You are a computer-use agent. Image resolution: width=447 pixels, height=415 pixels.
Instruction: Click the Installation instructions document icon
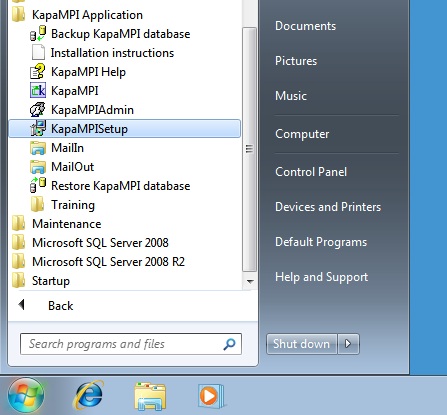(38, 53)
